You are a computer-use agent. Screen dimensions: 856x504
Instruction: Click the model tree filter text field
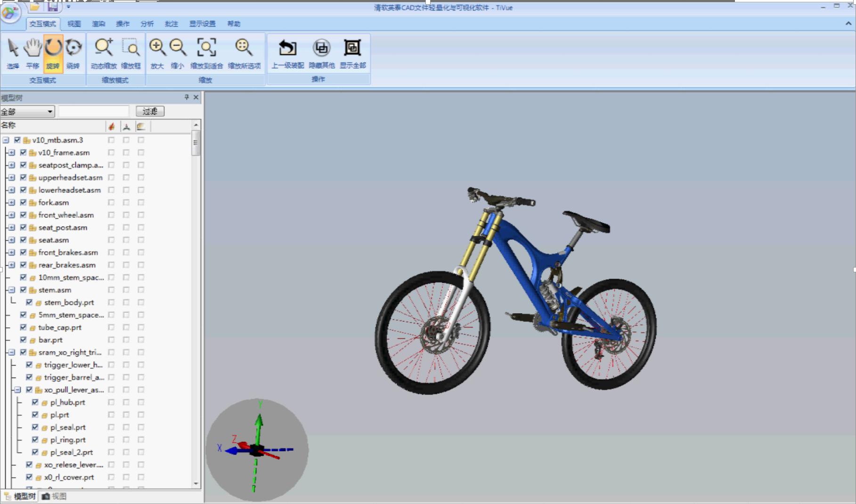point(94,111)
